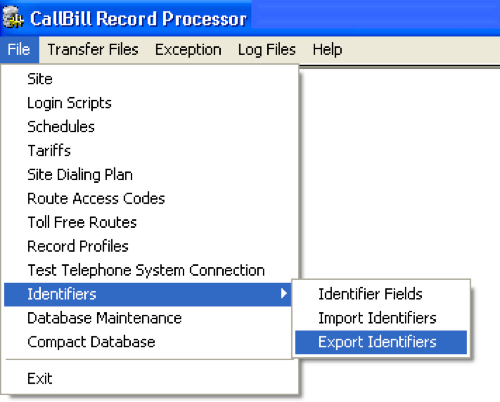Open the Transfer Files menu
Viewport: 500px width, 402px height.
[93, 50]
